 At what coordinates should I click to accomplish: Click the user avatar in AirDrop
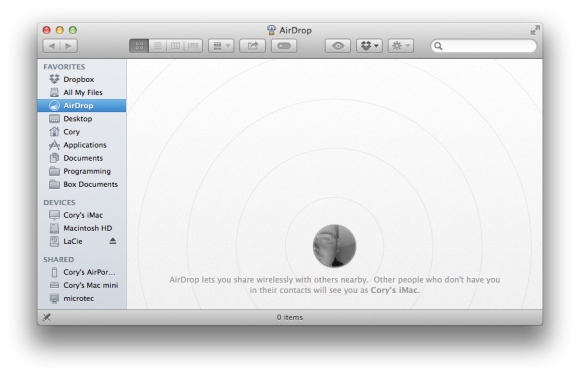click(x=334, y=246)
